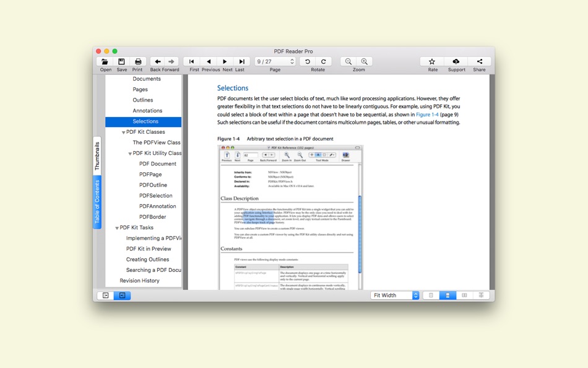Open the PDFSelection entry
588x368 pixels.
[155, 196]
